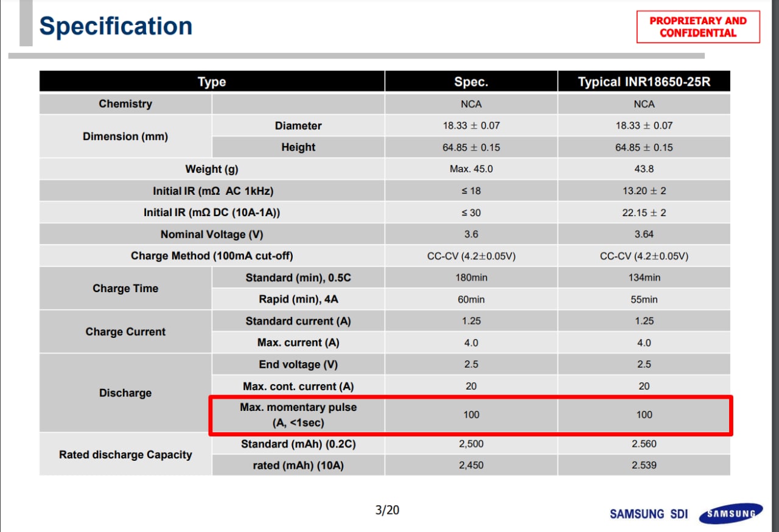Image resolution: width=779 pixels, height=532 pixels.
Task: Select the 2.560 capacity value
Action: [x=644, y=444]
